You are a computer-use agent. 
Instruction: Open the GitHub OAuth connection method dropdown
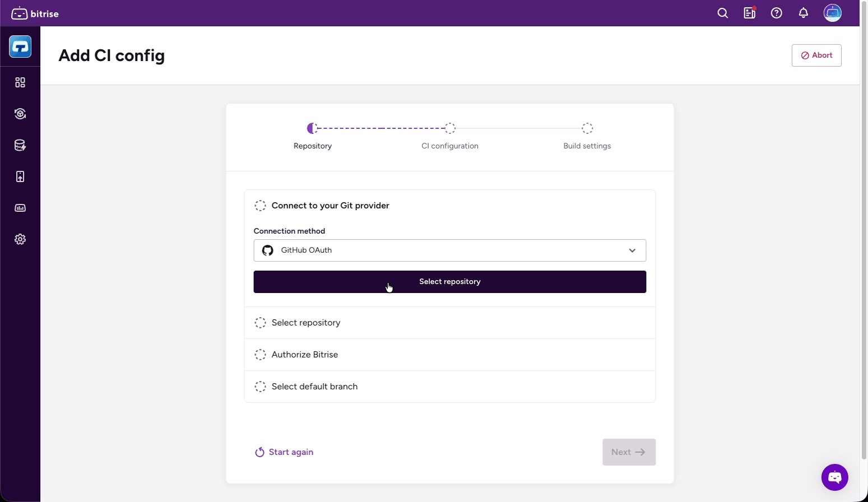click(450, 250)
